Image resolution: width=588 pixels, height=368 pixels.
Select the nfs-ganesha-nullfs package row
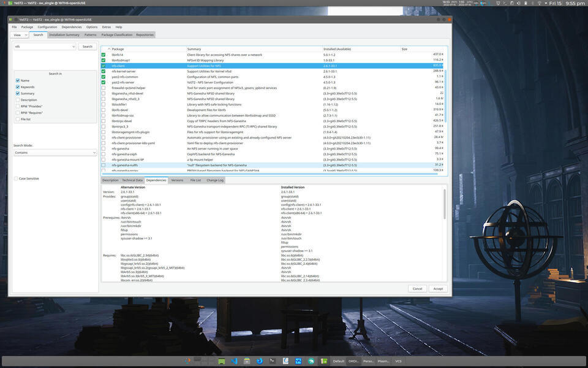pyautogui.click(x=272, y=165)
